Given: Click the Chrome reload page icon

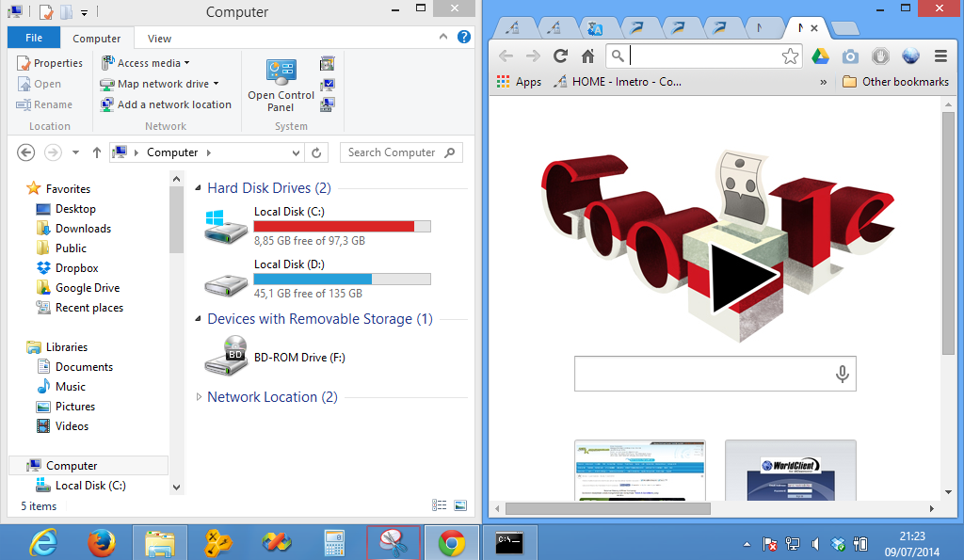Looking at the screenshot, I should pos(560,56).
